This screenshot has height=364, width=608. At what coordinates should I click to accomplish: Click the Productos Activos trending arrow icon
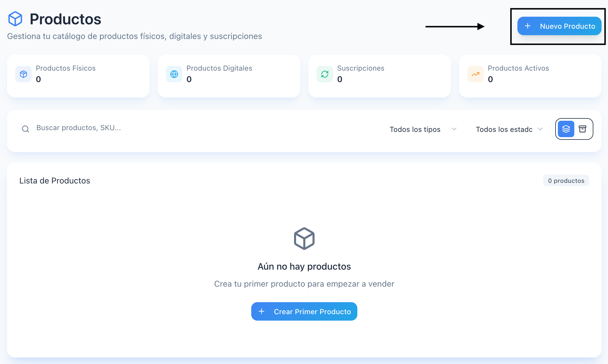[475, 74]
